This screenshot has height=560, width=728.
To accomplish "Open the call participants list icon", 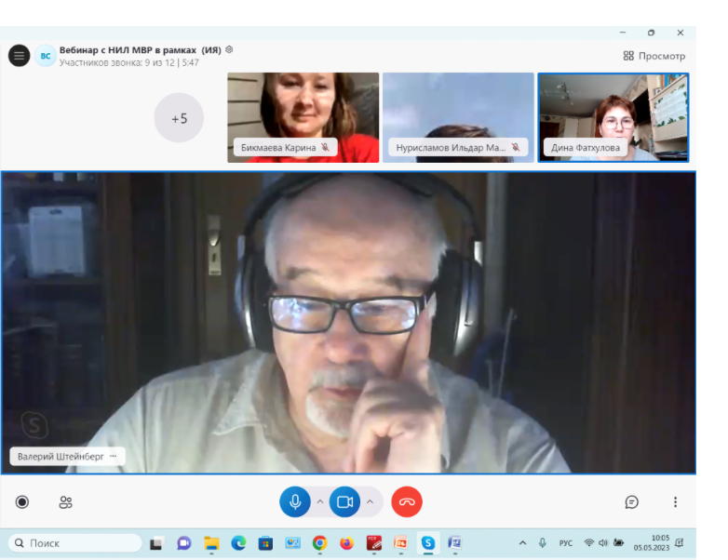I will [65, 502].
